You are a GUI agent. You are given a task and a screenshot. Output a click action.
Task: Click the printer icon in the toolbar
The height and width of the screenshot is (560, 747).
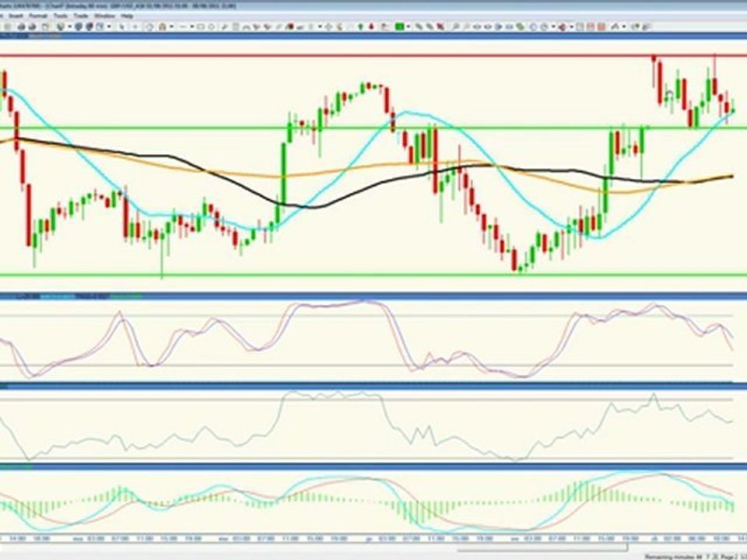tap(22, 26)
